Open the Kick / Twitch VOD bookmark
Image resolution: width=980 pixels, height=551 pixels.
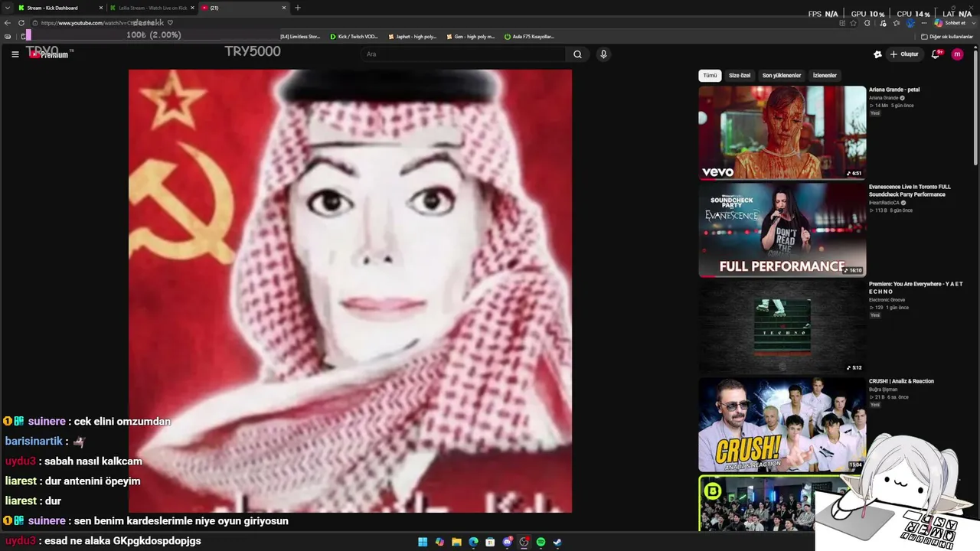point(354,37)
